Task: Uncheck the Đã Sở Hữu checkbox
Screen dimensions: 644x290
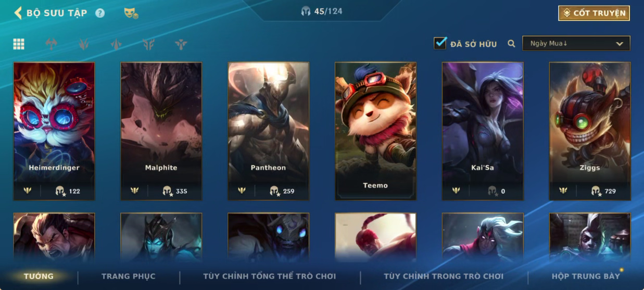Action: tap(440, 43)
